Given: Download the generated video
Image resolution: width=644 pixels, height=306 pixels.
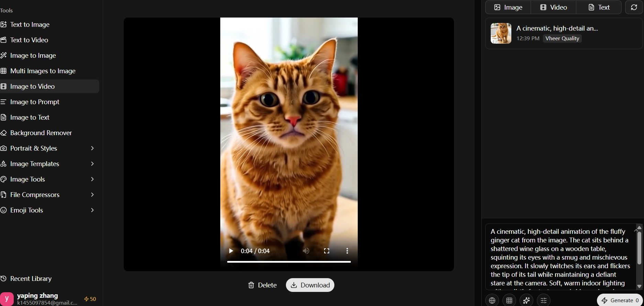Looking at the screenshot, I should [310, 285].
